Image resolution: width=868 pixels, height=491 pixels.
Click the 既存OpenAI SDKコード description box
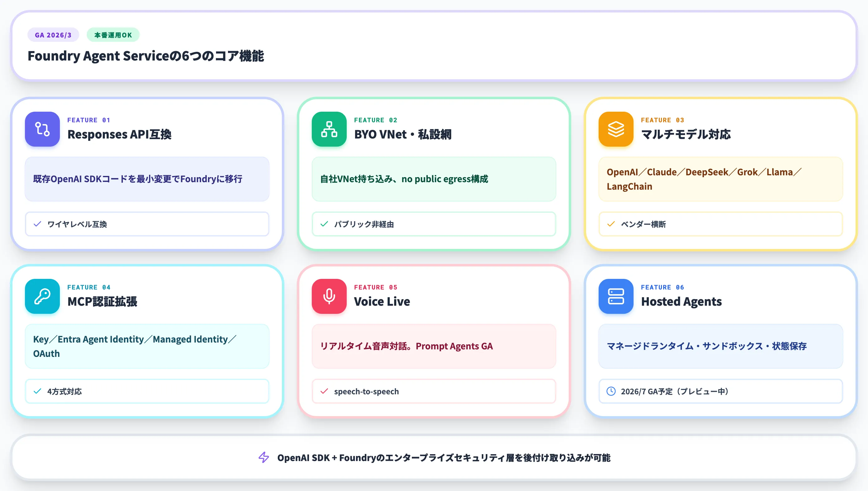[147, 179]
